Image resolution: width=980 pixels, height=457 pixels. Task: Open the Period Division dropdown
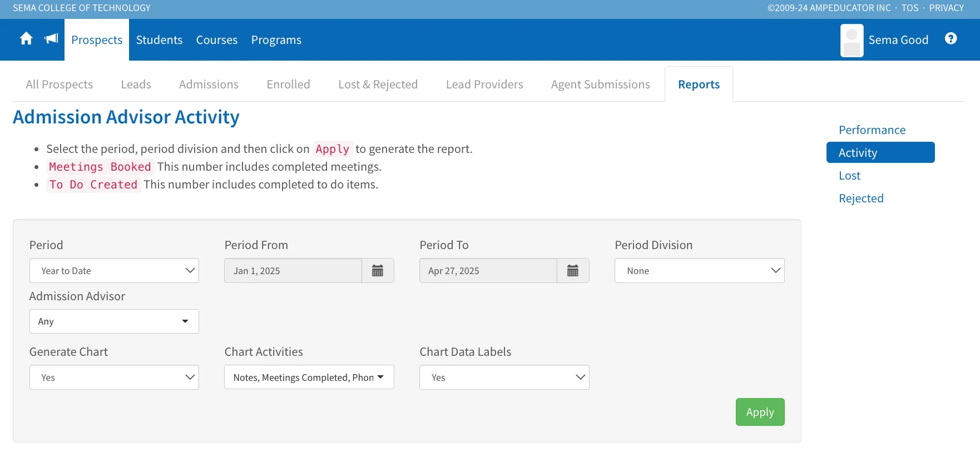coord(699,271)
